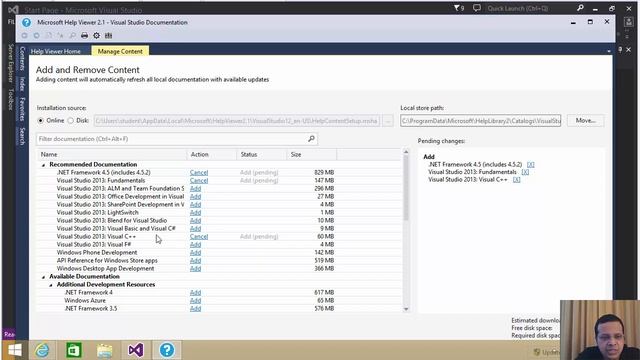Image resolution: width=640 pixels, height=360 pixels.
Task: Collapse Additional Development Resources group
Action: pyautogui.click(x=51, y=285)
